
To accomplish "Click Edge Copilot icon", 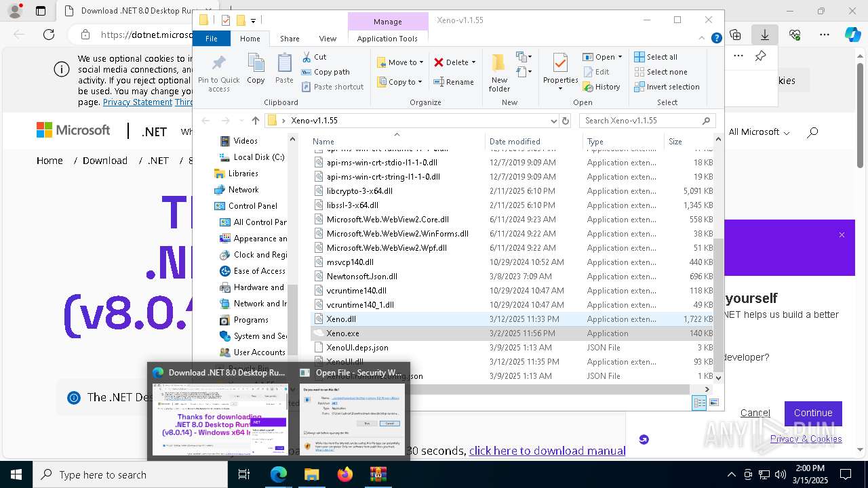I will pos(852,35).
